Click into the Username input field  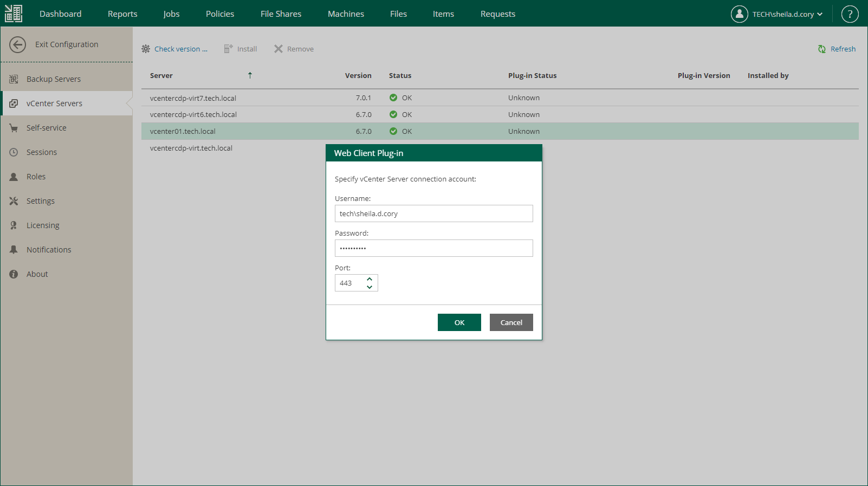[434, 213]
